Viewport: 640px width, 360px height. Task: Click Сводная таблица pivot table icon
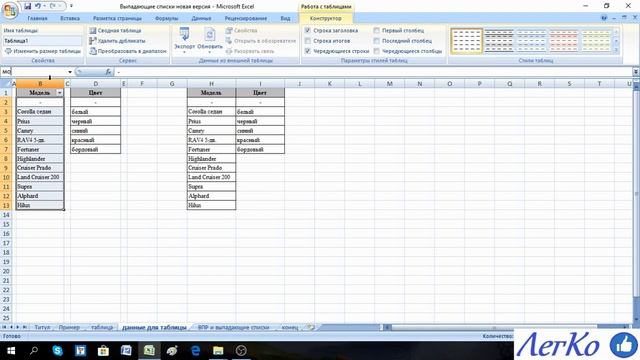click(x=93, y=31)
